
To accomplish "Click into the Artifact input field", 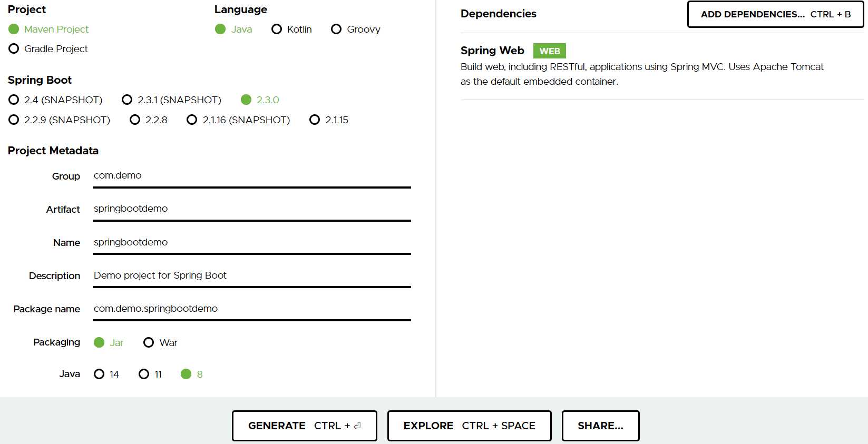I will pyautogui.click(x=252, y=209).
